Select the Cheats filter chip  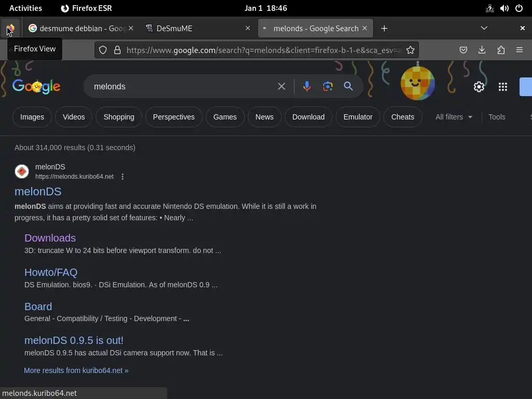tap(403, 117)
